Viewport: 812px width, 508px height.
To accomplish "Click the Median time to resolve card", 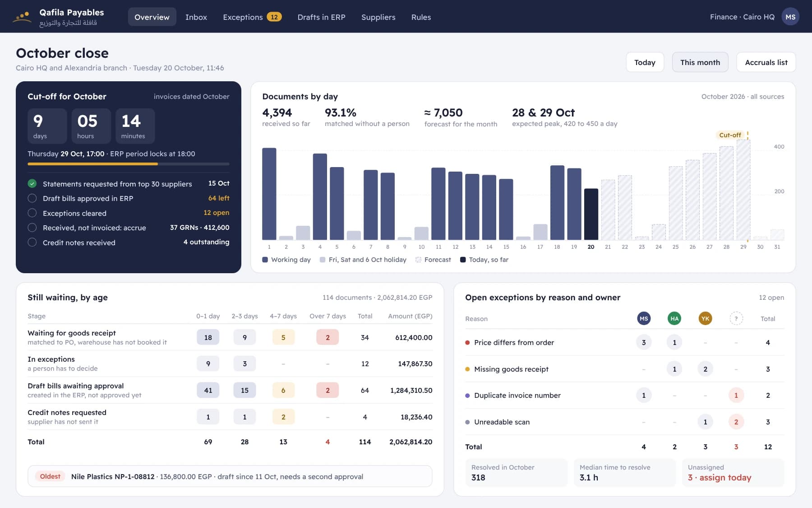I will coord(625,473).
